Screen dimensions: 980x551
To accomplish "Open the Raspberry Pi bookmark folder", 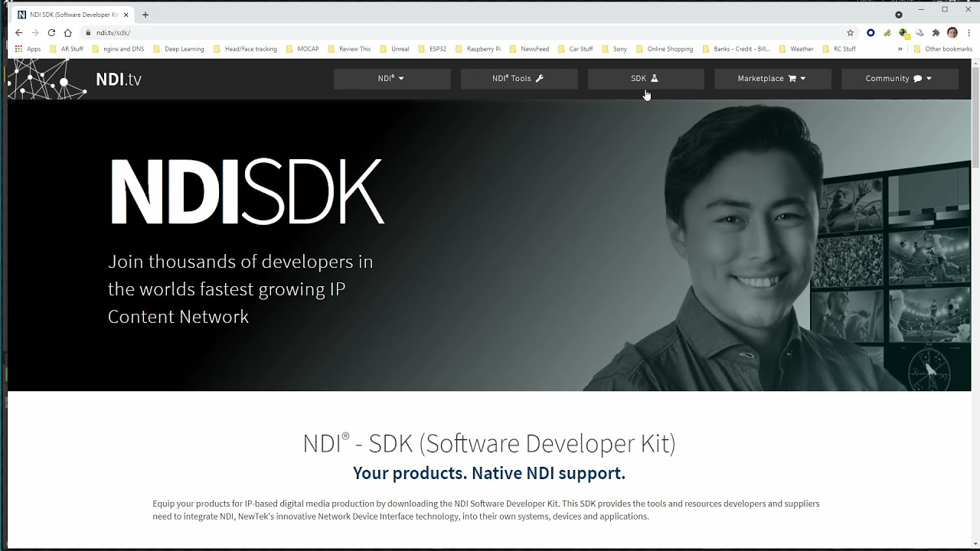I will (478, 49).
